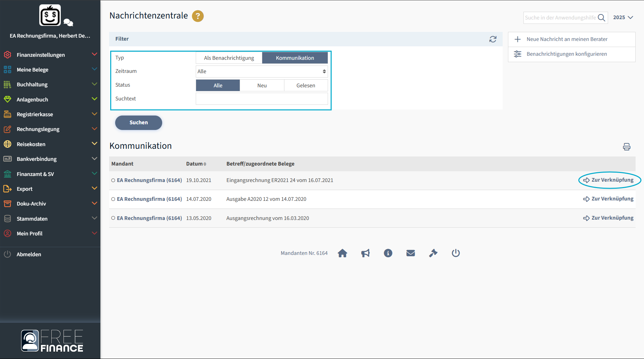This screenshot has height=359, width=644.
Task: Print the Kommunikation list
Action: pyautogui.click(x=626, y=147)
